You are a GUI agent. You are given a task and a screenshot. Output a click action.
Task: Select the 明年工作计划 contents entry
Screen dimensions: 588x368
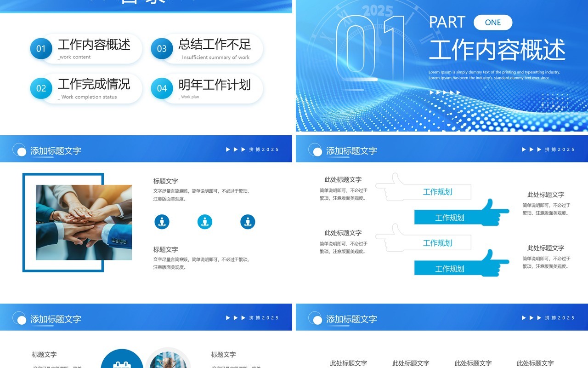[x=215, y=84]
